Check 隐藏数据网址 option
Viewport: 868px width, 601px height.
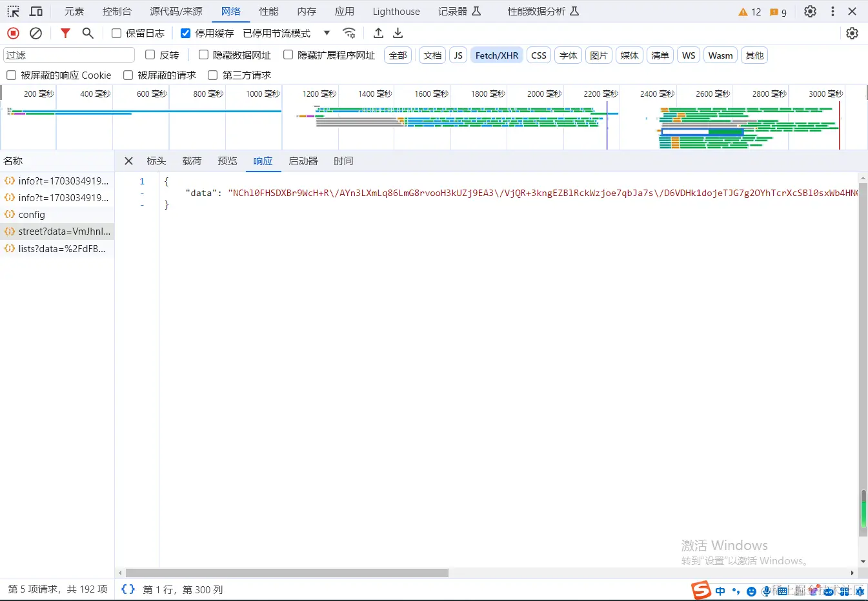(203, 55)
